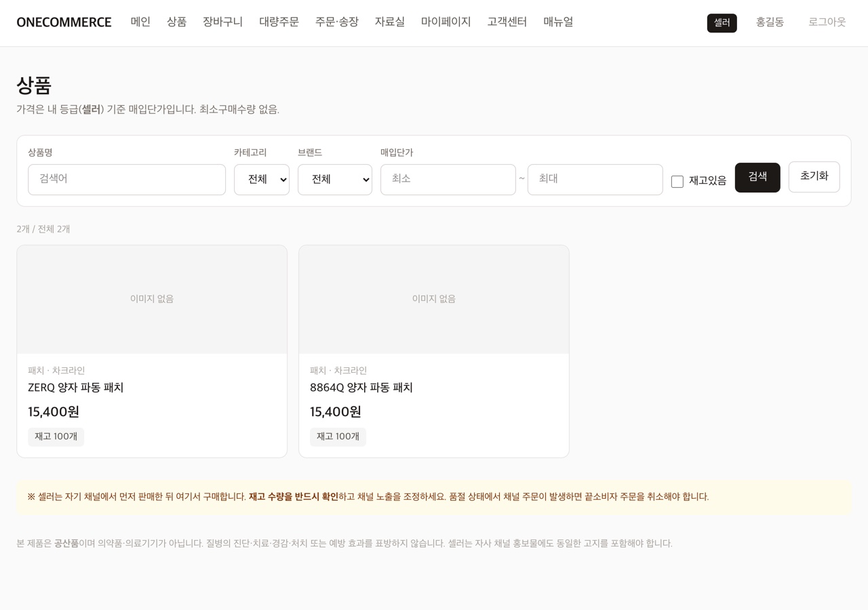Click the 최소 매입단가 field
The height and width of the screenshot is (610, 868).
448,180
